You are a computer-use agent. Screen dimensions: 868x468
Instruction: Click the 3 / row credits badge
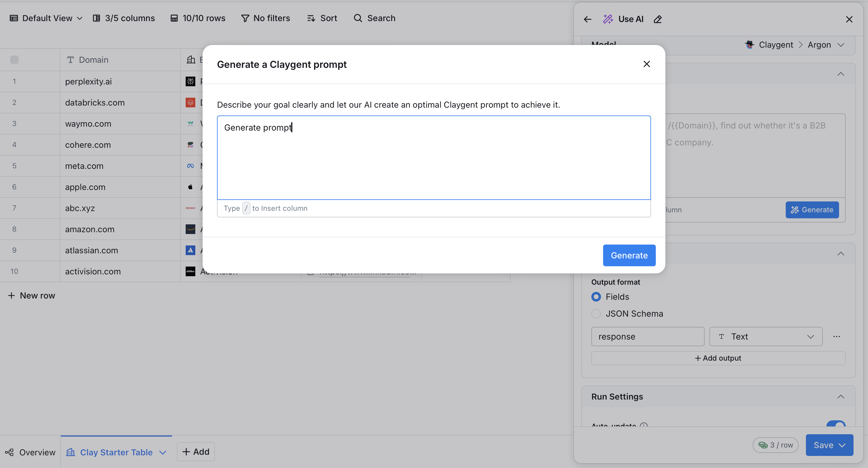pos(775,445)
